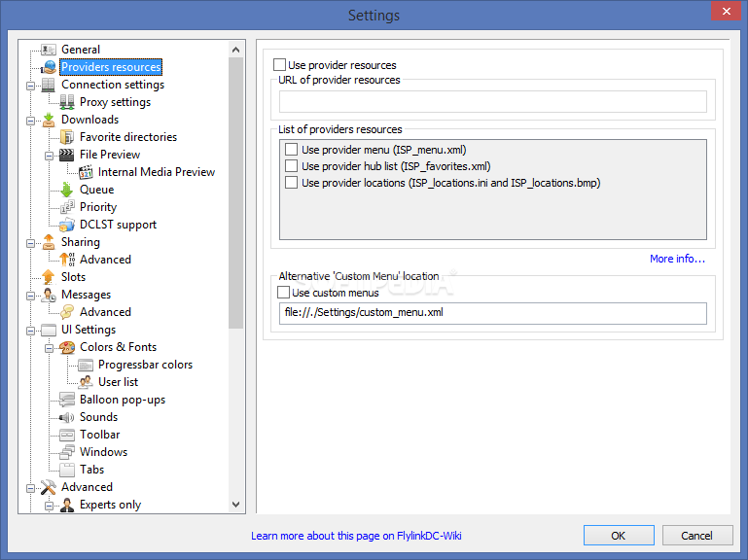748x560 pixels.
Task: Click the Toolbar icon in tree
Action: pyautogui.click(x=67, y=435)
